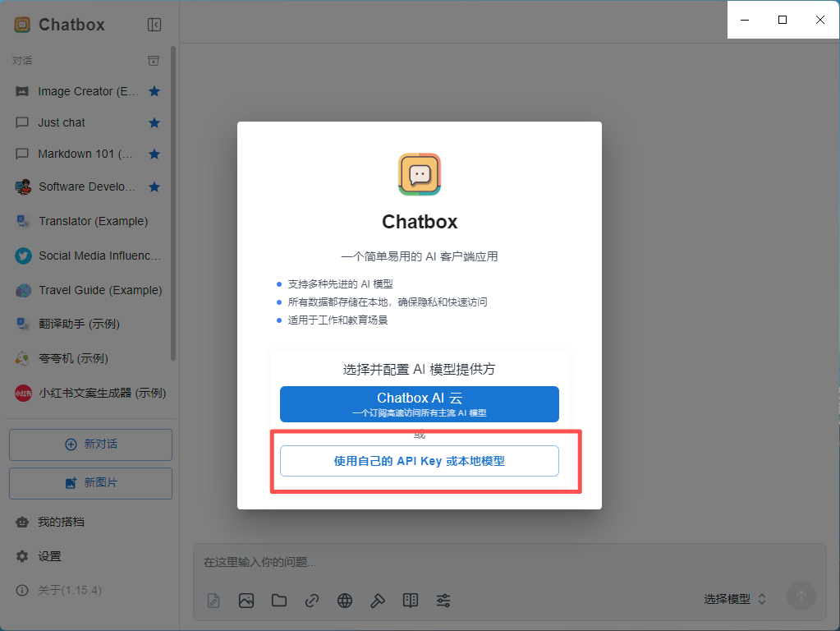840x631 pixels.
Task: Clear conversations using the archive icon
Action: [154, 60]
